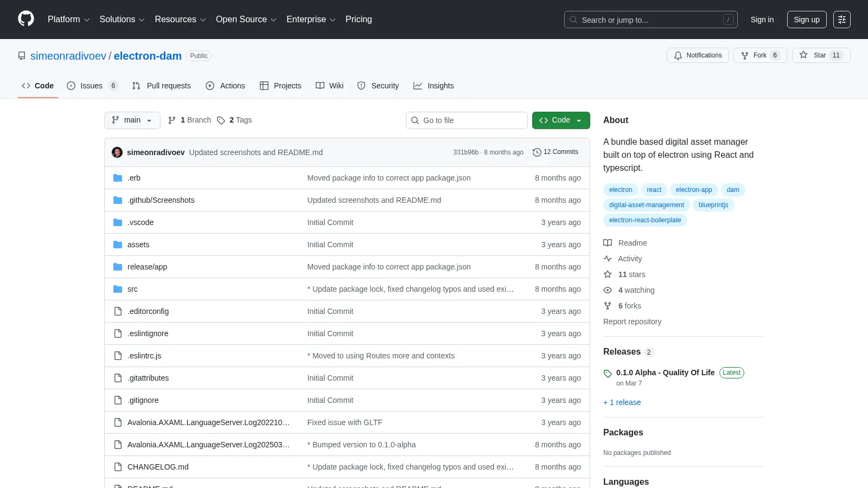Open the 2 Tags link

(234, 120)
